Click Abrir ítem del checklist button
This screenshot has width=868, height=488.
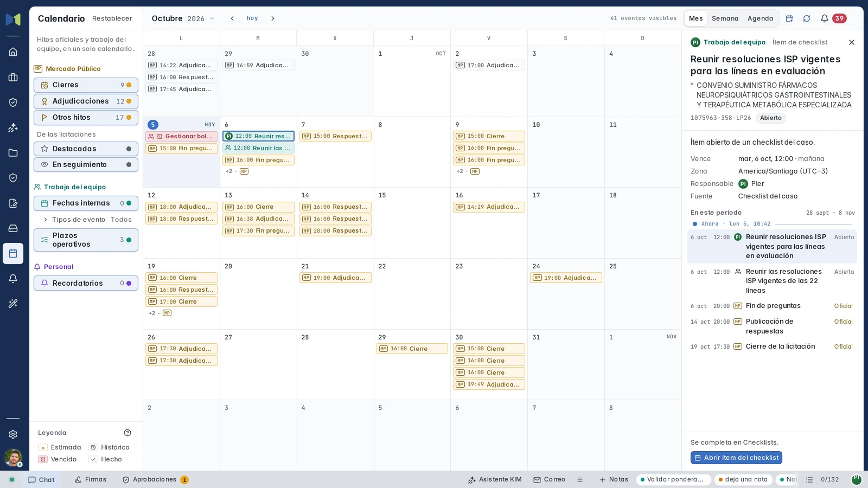[x=736, y=458]
